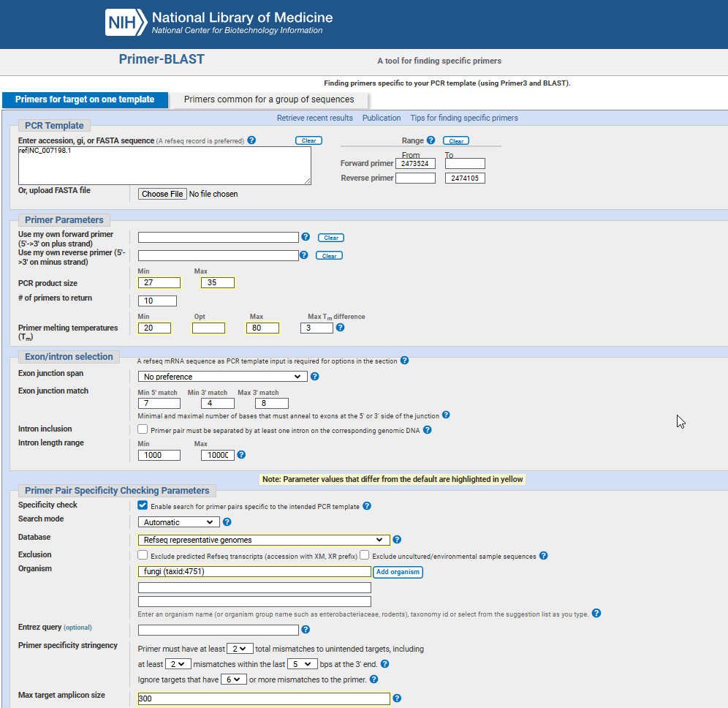Show help for 3' end mismatch stringency
This screenshot has width=728, height=708.
[385, 664]
